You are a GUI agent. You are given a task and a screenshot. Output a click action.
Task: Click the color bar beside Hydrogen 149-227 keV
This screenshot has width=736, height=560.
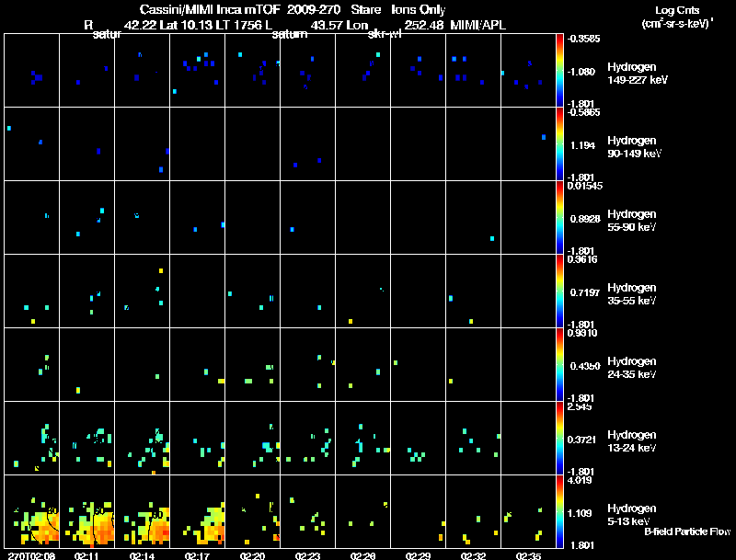tap(559, 70)
